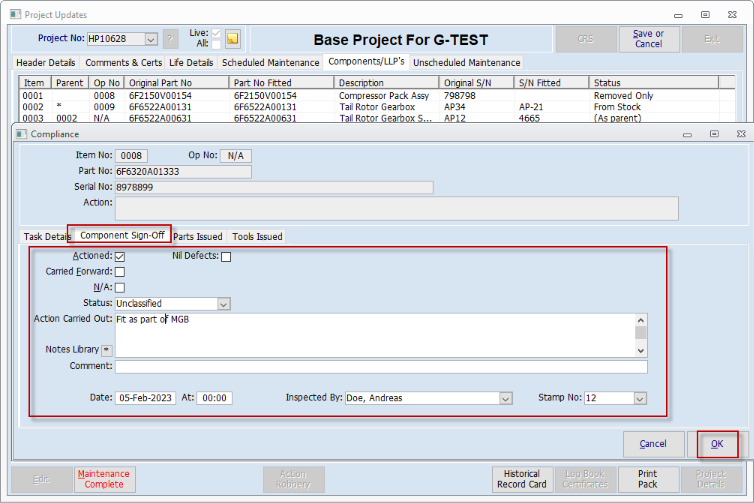Screen dimensions: 754x503
Task: Click the 'From Stock' status cell
Action: click(x=617, y=107)
